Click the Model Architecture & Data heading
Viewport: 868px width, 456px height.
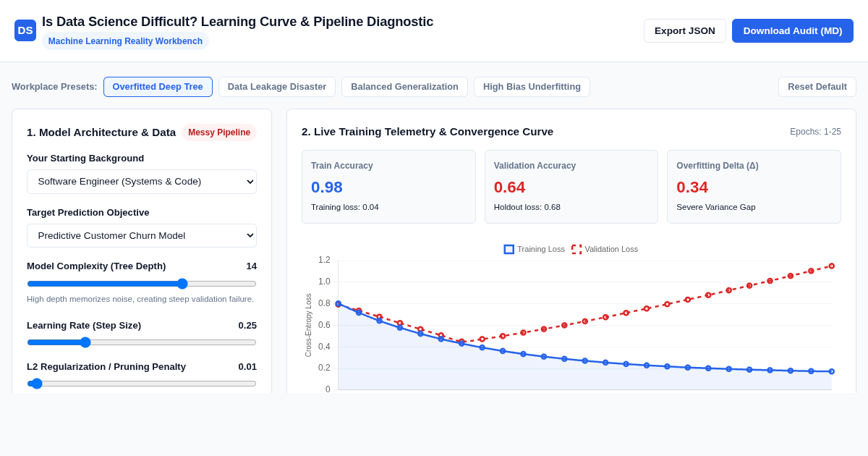(x=101, y=132)
